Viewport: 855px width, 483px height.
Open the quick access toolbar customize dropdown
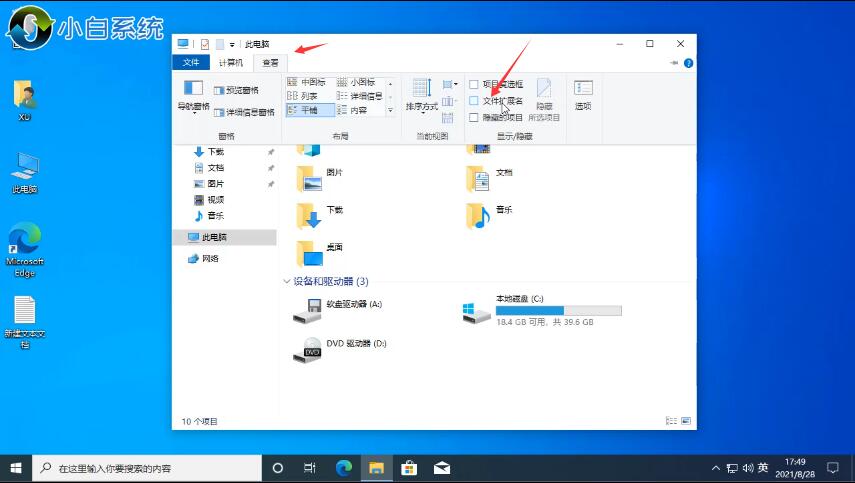pyautogui.click(x=232, y=45)
